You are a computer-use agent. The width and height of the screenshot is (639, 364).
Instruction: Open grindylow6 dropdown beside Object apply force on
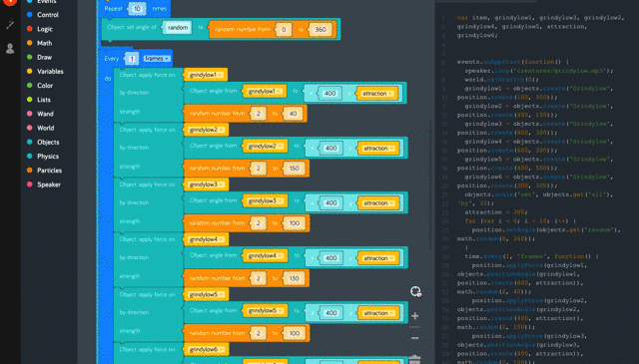point(207,349)
